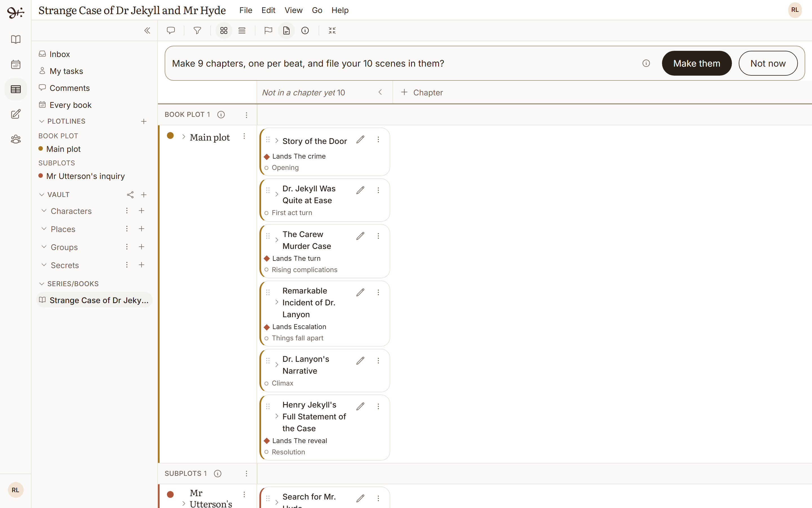Collapse the sidebar with double-chevron icon
This screenshot has height=508, width=812.
[x=147, y=30]
